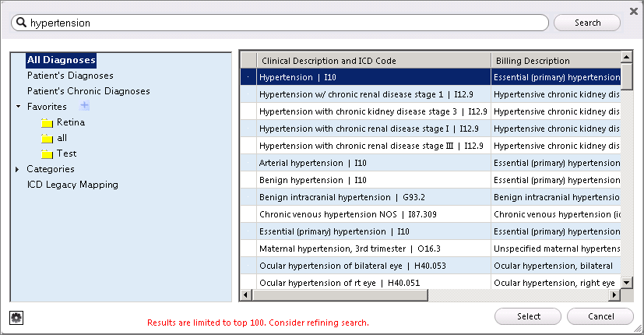Click the plus icon beside Favorites
This screenshot has width=644, height=335.
pyautogui.click(x=85, y=106)
